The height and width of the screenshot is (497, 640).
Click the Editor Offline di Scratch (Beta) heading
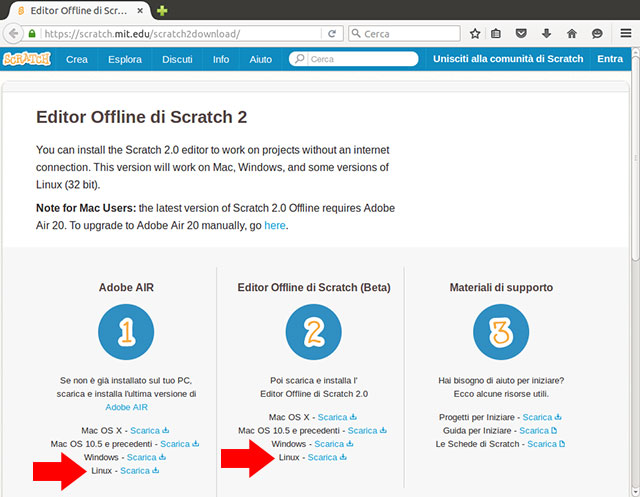314,288
